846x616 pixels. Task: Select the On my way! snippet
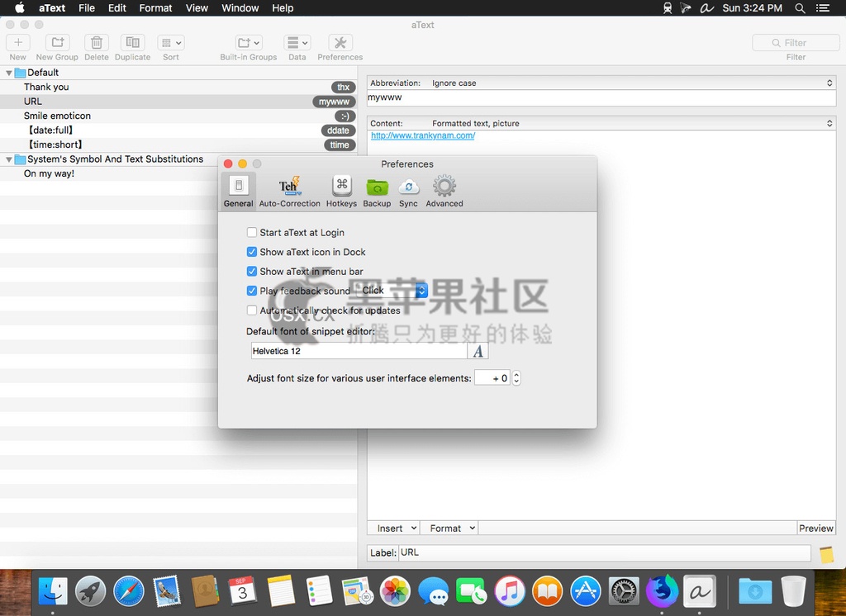click(x=108, y=173)
